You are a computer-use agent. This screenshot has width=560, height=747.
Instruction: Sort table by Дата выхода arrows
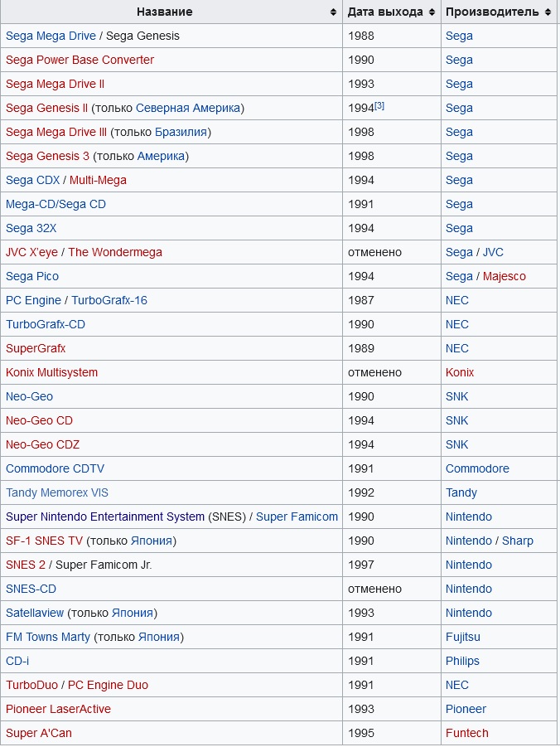tap(432, 12)
